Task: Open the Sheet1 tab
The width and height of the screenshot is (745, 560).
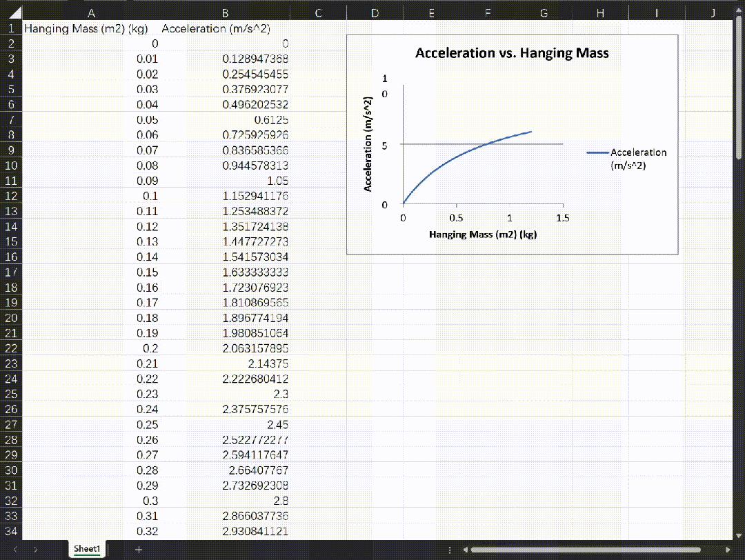Action: click(88, 549)
